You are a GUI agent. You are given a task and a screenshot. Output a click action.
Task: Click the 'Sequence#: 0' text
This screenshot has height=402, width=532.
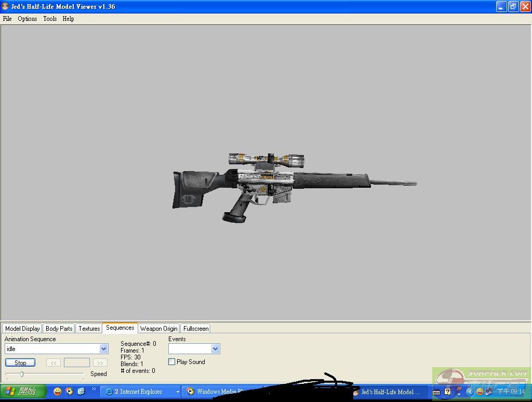pos(138,344)
